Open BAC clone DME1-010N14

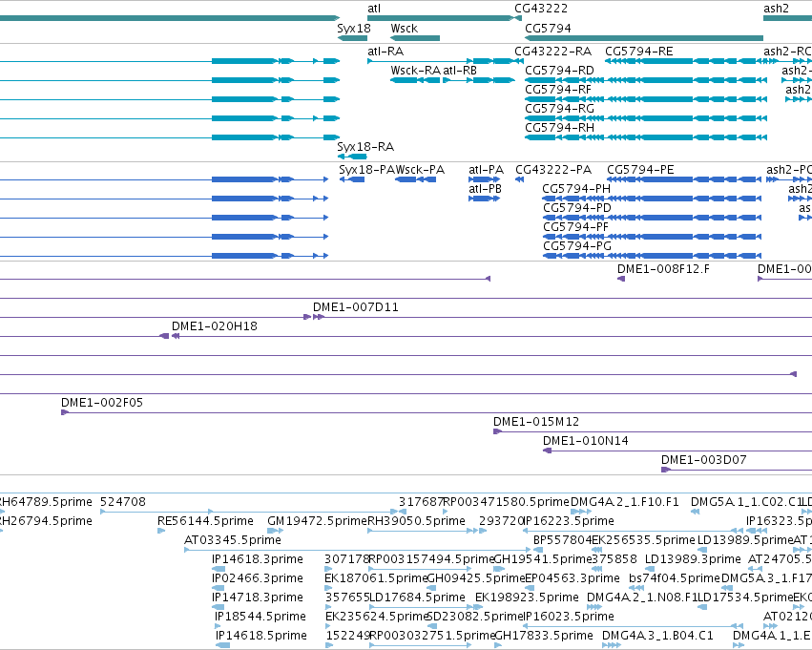[x=586, y=441]
